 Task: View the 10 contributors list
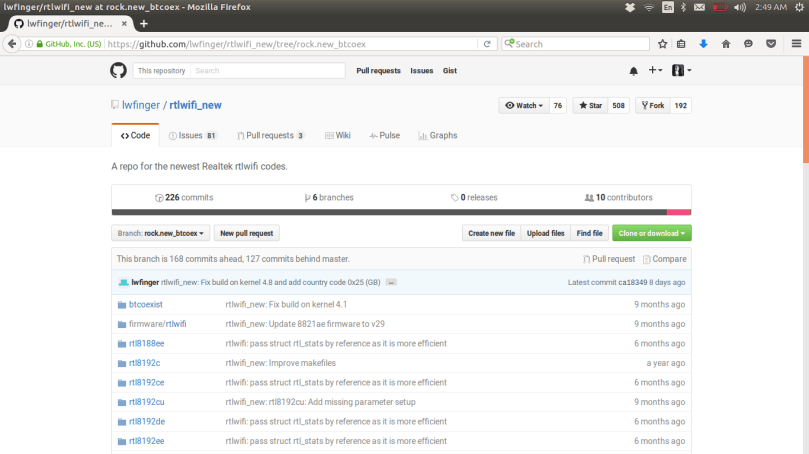619,198
